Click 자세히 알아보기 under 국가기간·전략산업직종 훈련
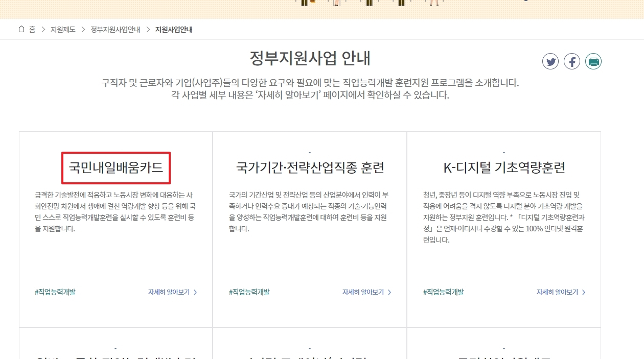 click(367, 292)
